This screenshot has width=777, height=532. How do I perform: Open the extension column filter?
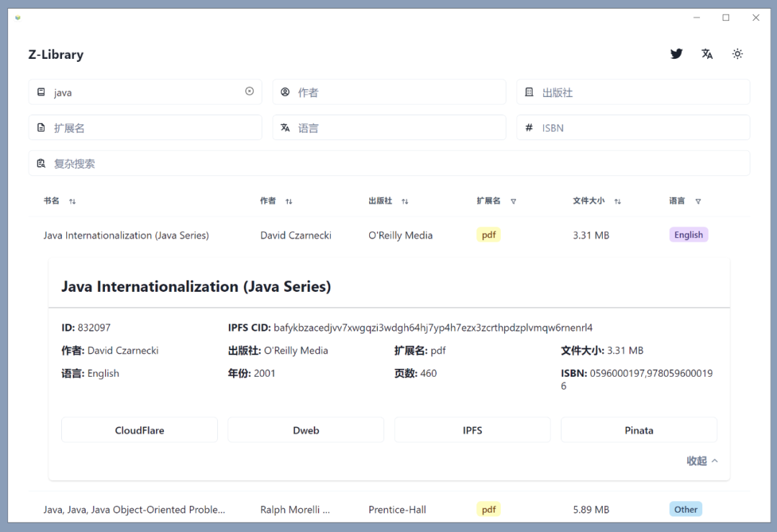[x=513, y=201]
